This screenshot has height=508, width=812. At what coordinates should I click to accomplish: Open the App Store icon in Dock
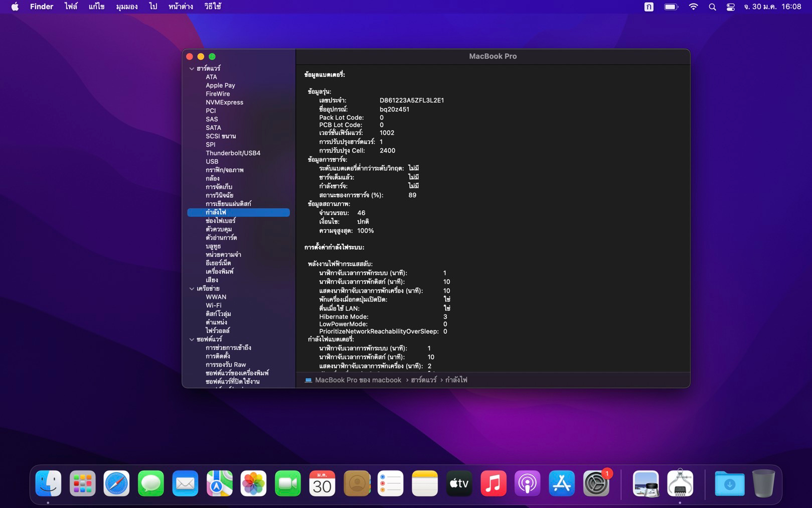point(561,484)
